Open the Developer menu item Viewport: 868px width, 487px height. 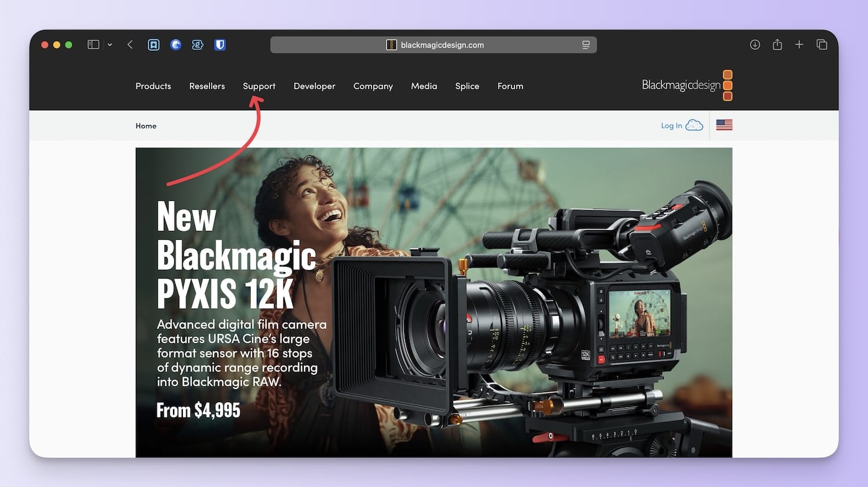point(314,86)
